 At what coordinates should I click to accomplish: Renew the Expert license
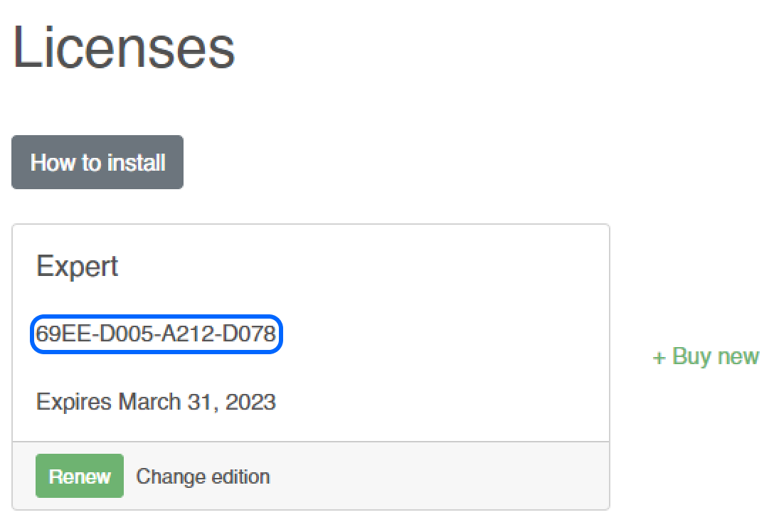(x=80, y=476)
